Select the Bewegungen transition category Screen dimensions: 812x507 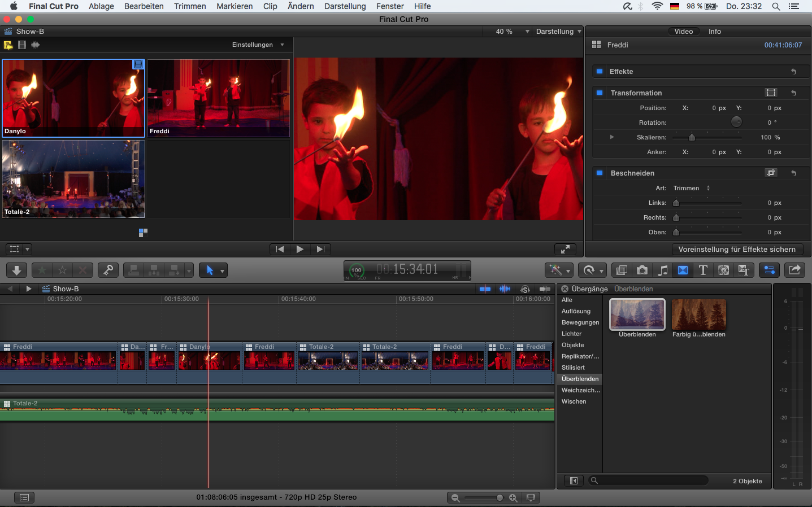[x=580, y=322]
